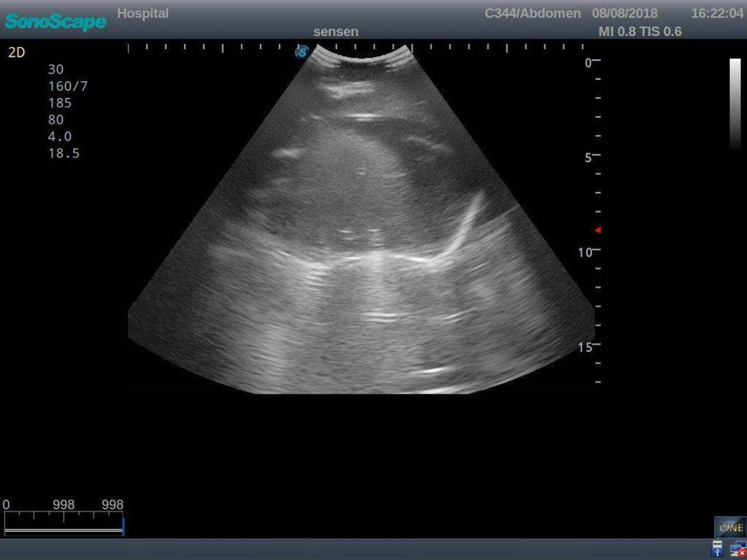Switch to the Hospital header field
The width and height of the screenshot is (747, 560).
[144, 13]
